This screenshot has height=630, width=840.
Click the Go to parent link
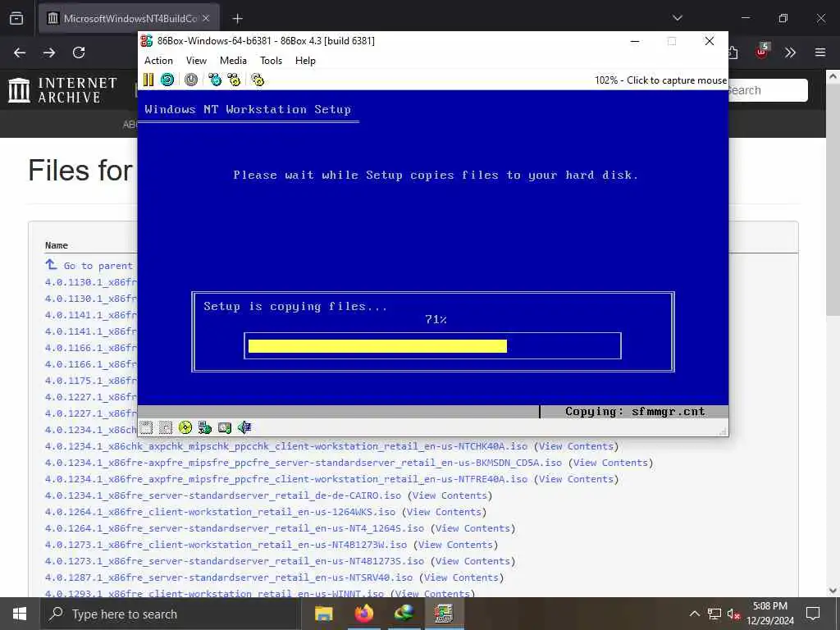89,266
